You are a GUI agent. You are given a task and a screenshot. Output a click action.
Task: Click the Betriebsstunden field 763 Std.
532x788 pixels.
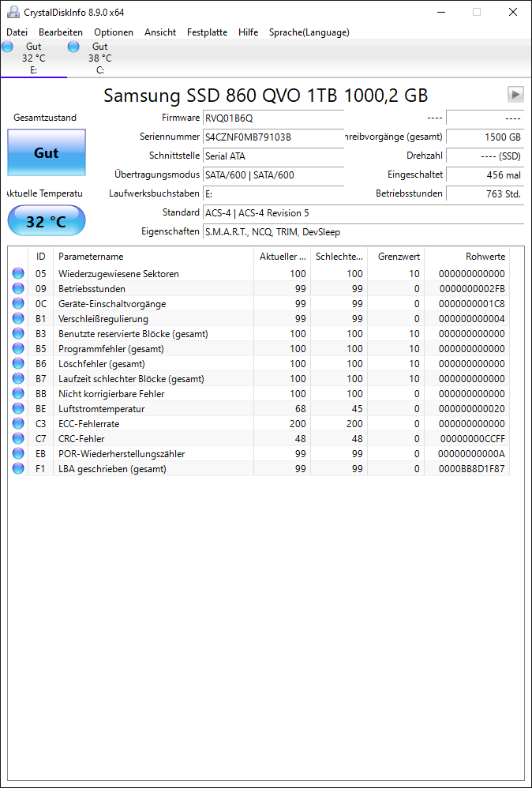click(x=485, y=194)
